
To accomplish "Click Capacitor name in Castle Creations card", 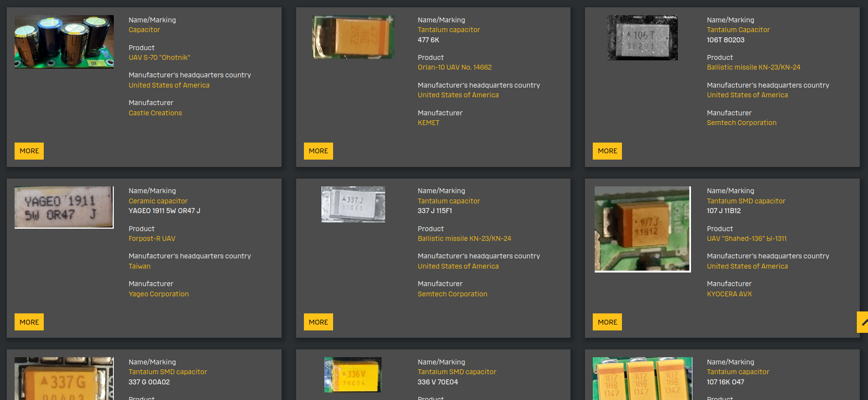I will click(x=144, y=30).
